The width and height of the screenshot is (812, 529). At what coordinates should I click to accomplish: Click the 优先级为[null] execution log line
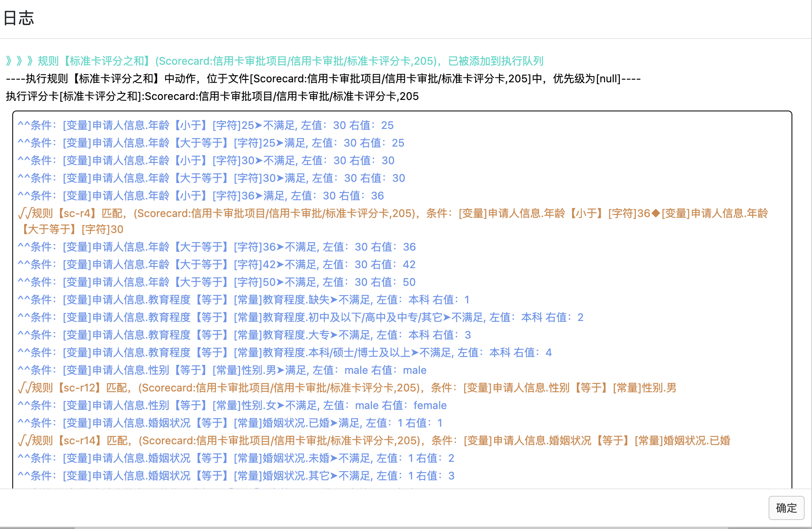(x=323, y=79)
